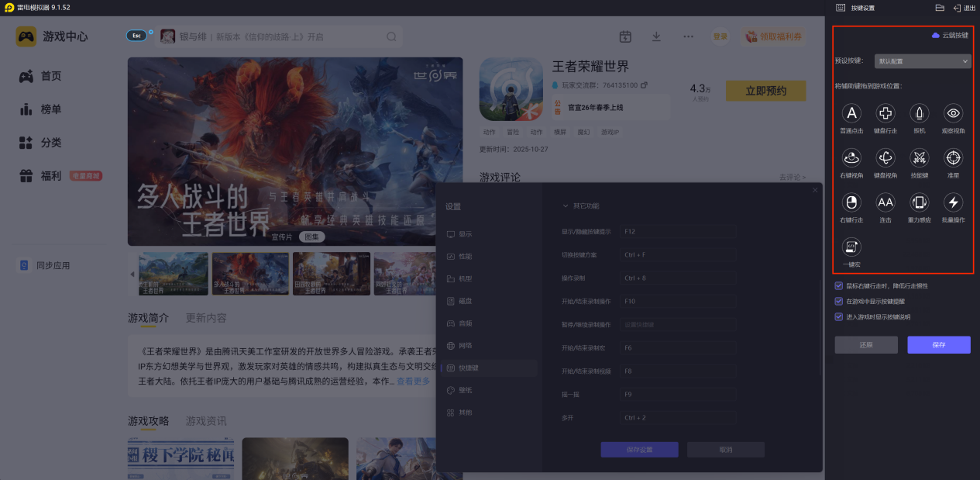This screenshot has height=480, width=980.
Task: Select the 普通点击 (normal tap) key icon
Action: (x=851, y=114)
